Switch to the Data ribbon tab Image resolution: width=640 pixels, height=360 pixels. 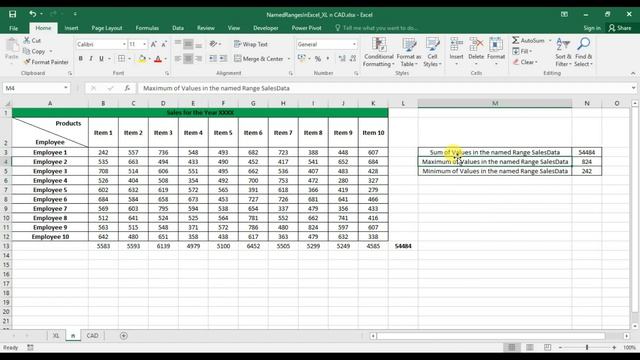(178, 28)
